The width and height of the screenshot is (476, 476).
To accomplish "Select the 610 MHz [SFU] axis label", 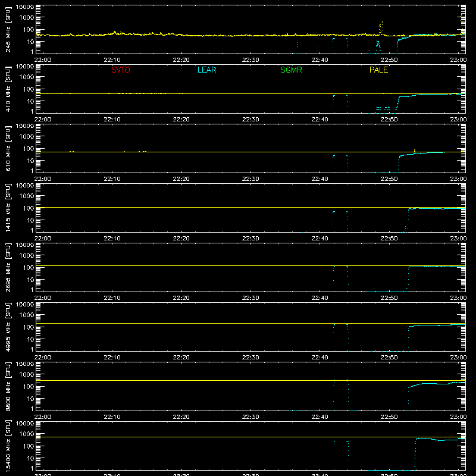I will pos(8,149).
